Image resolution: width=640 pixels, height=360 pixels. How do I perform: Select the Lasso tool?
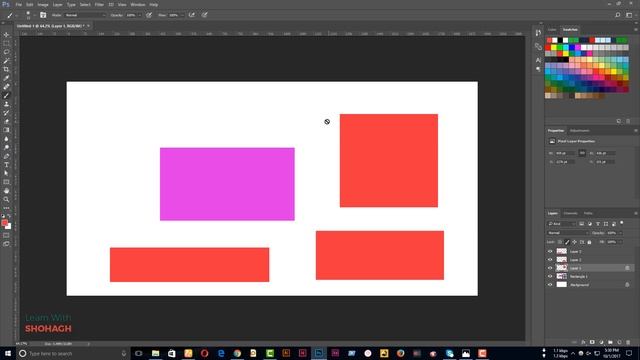[6, 52]
